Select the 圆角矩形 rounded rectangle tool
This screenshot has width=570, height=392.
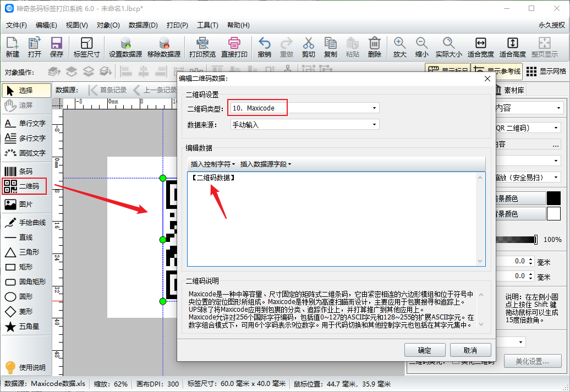(x=25, y=282)
